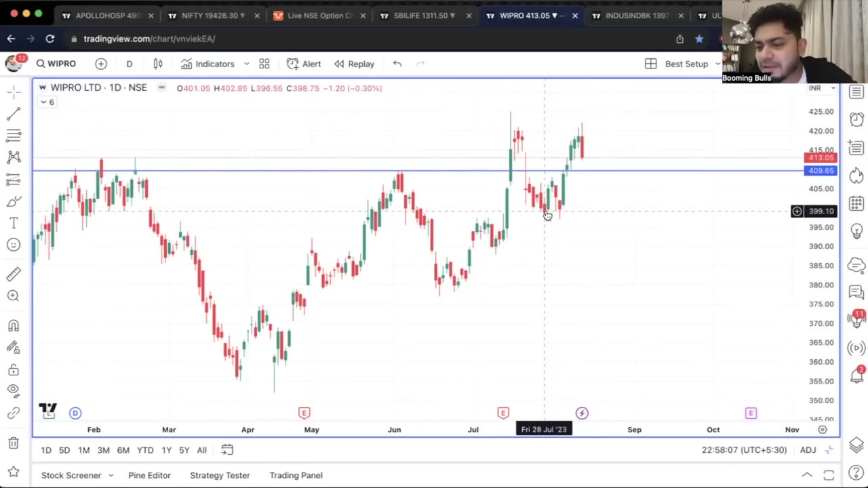868x488 pixels.
Task: Activate the zoom in tool
Action: 14,296
